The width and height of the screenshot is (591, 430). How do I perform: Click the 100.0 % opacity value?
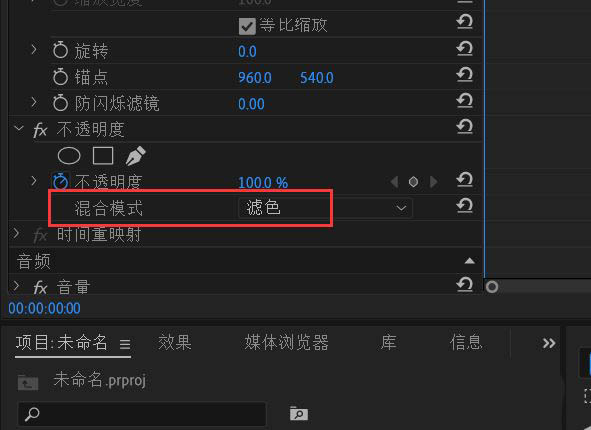pos(263,183)
